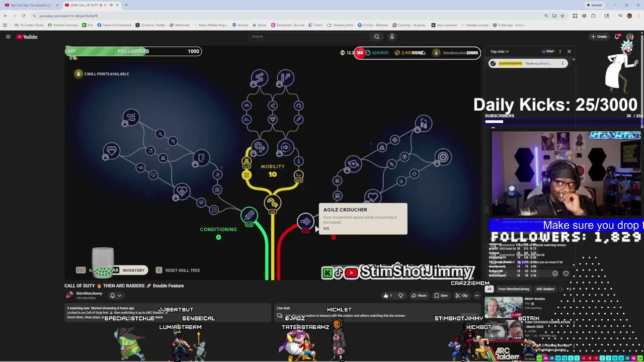The width and height of the screenshot is (644, 362).
Task: Select the Mobility branch root skill node
Action: [x=272, y=203]
